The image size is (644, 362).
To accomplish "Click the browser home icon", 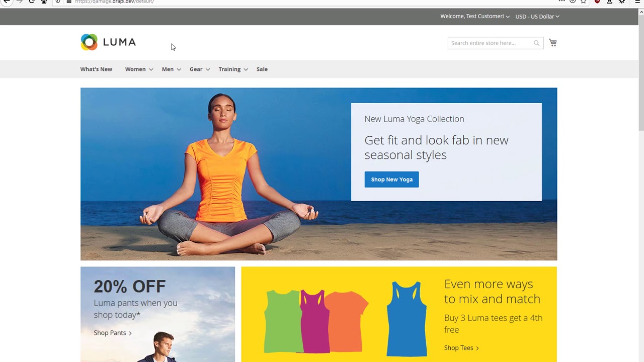I will point(44,2).
